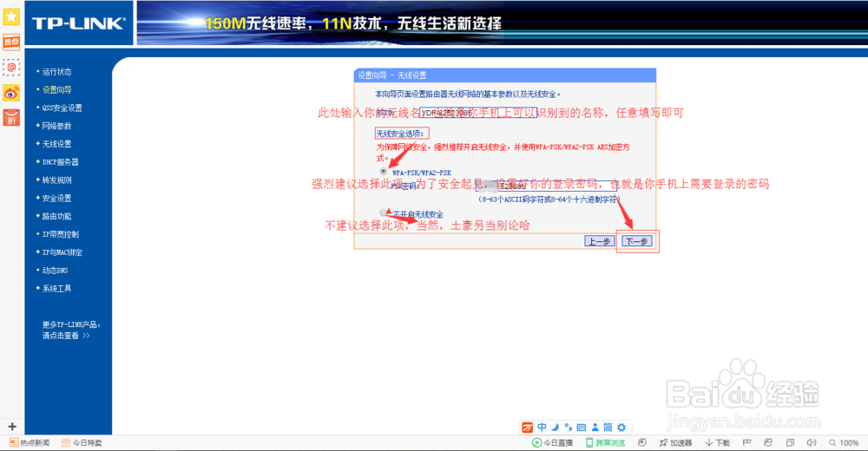
Task: Open the 折 discount shopping sidebar icon
Action: coord(11,118)
